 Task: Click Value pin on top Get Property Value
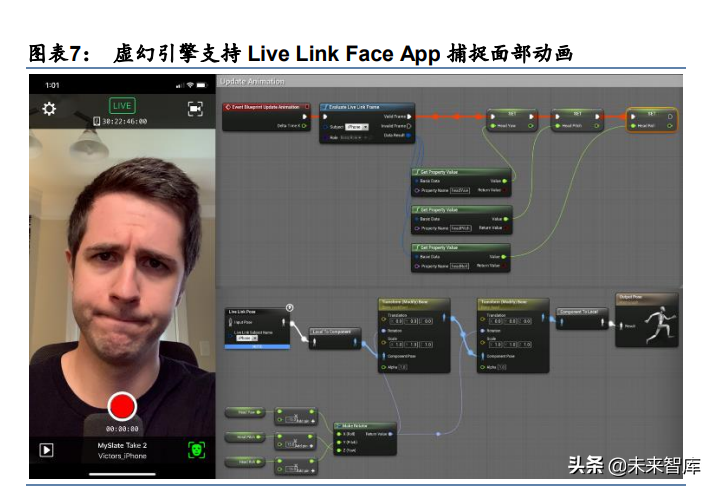pos(505,181)
